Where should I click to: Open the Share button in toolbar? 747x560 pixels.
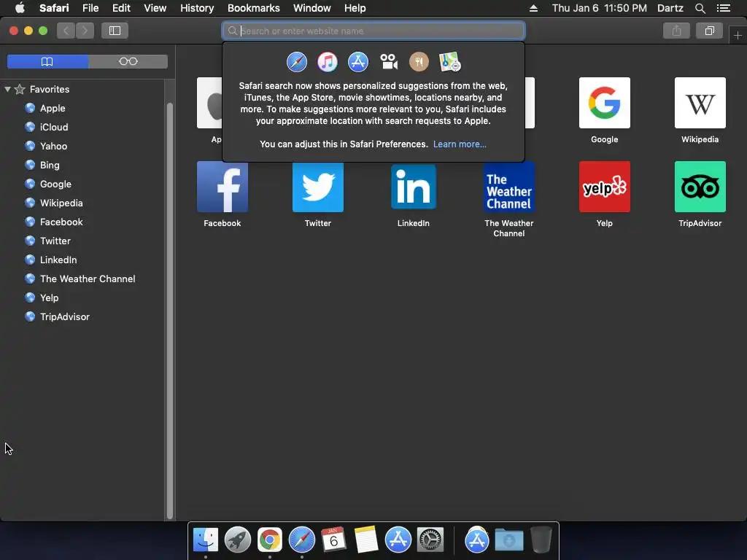coord(676,31)
